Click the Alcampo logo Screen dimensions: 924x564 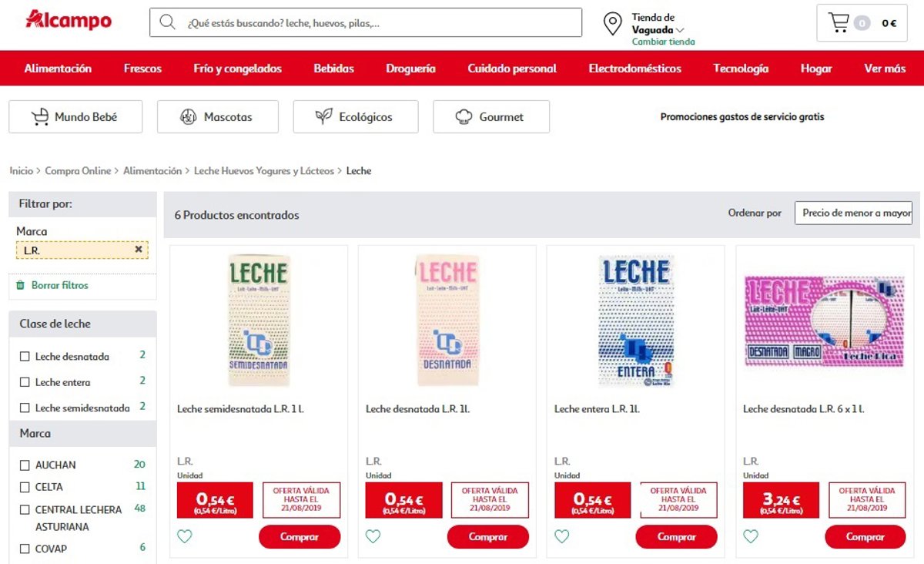click(x=69, y=20)
